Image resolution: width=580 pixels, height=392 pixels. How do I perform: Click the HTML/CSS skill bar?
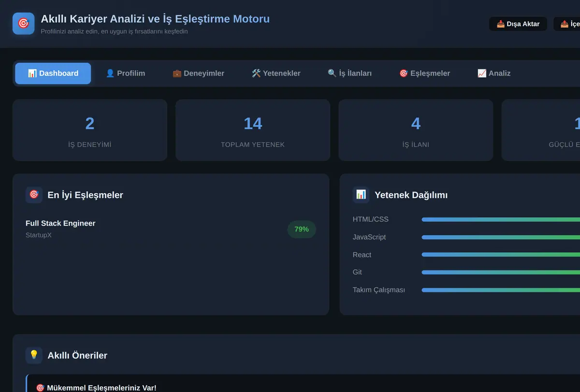501,219
